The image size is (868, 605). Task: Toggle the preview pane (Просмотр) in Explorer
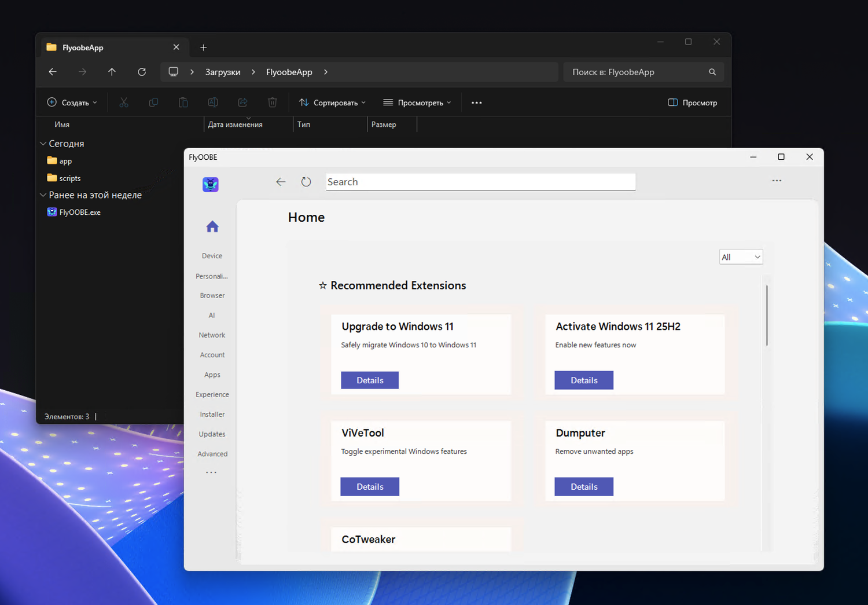pyautogui.click(x=692, y=102)
